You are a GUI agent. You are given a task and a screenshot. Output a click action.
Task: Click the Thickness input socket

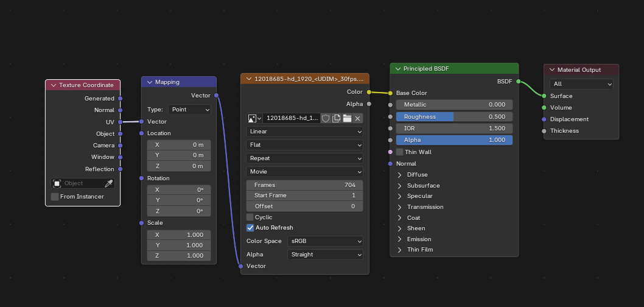click(x=544, y=131)
